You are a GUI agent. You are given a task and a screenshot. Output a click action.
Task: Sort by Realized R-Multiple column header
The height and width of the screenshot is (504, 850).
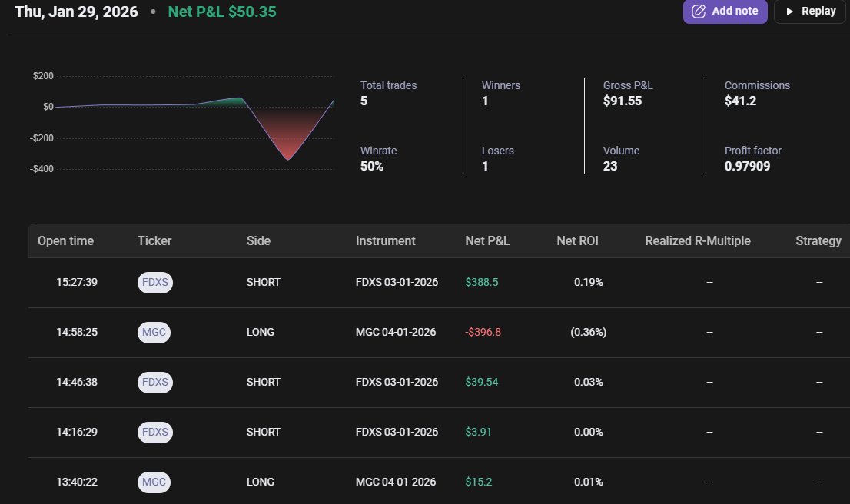(698, 240)
